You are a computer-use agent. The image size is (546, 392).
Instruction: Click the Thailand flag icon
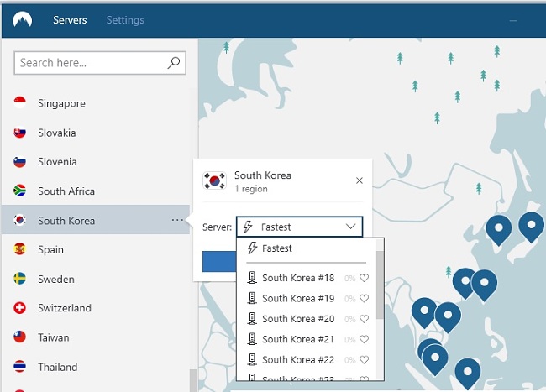coord(20,367)
